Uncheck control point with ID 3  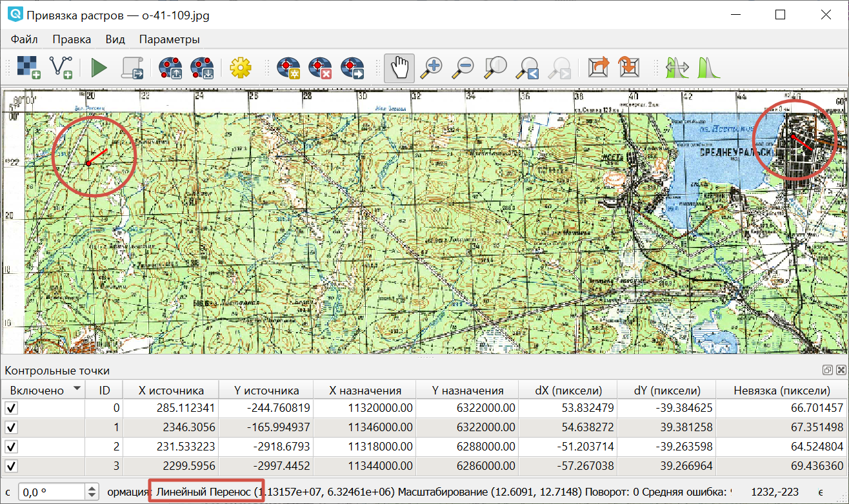pos(12,465)
